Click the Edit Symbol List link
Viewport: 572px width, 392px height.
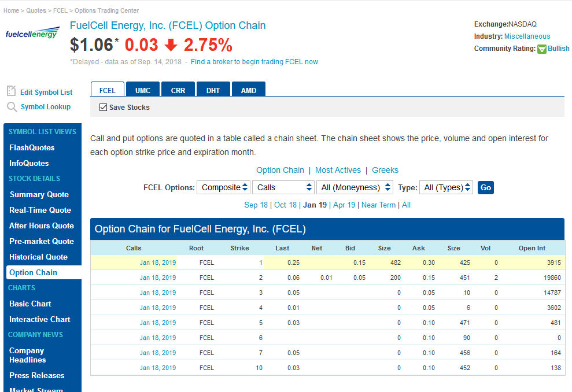46,93
